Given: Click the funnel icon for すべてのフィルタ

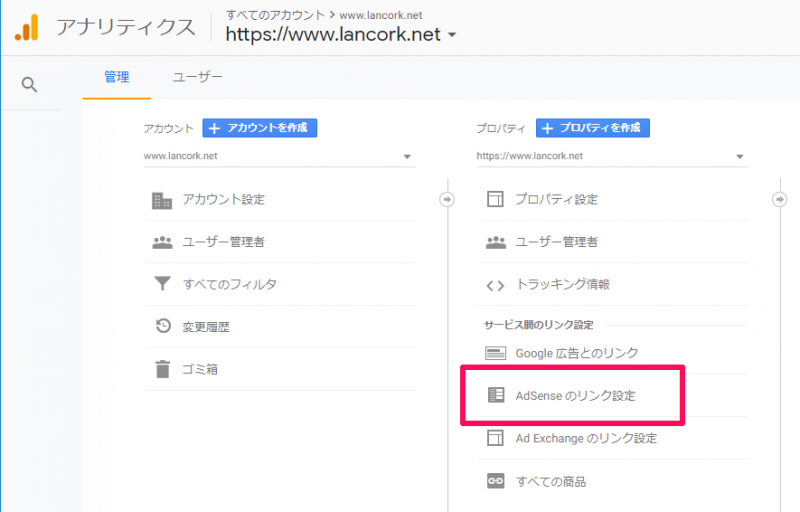Looking at the screenshot, I should pos(162,283).
